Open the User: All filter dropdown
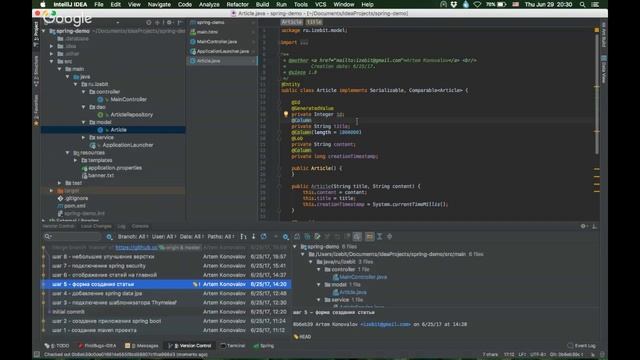Viewport: 640px width, 360px height. tap(164, 237)
